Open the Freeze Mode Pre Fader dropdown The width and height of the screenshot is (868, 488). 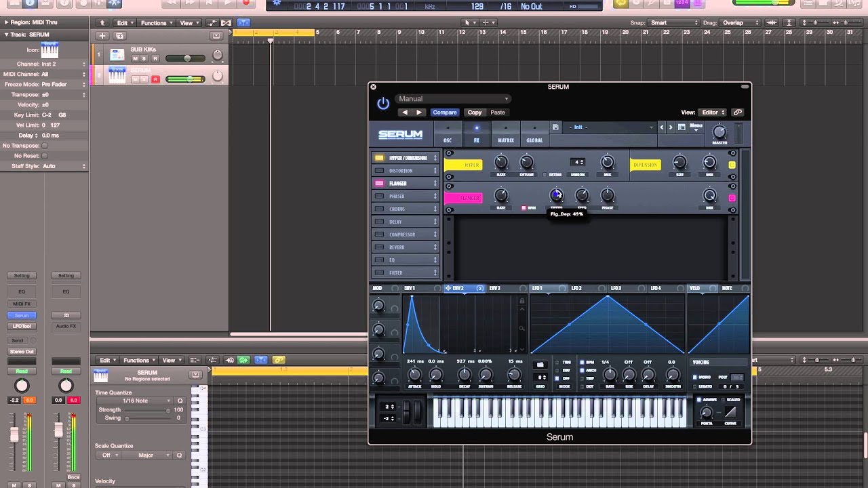64,84
